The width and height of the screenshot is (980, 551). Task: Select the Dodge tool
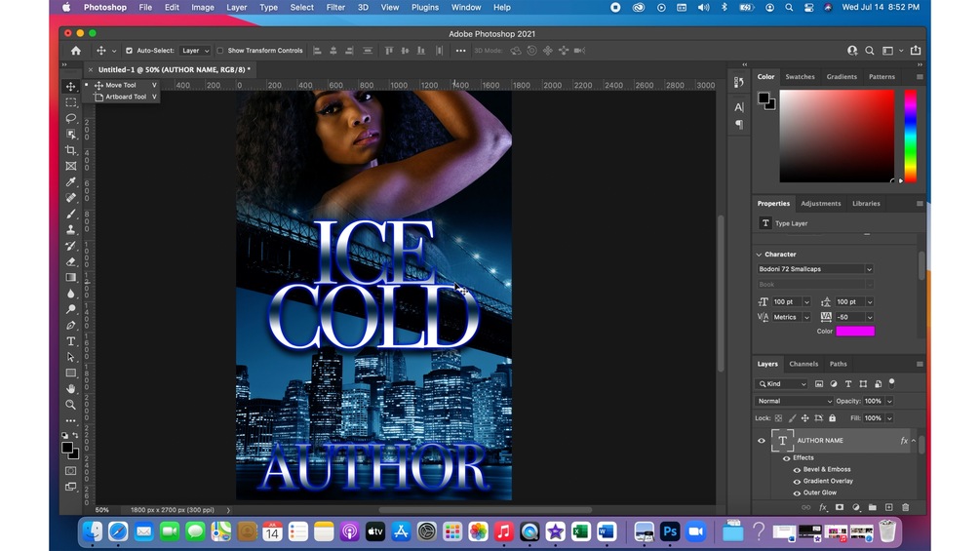[x=70, y=309]
